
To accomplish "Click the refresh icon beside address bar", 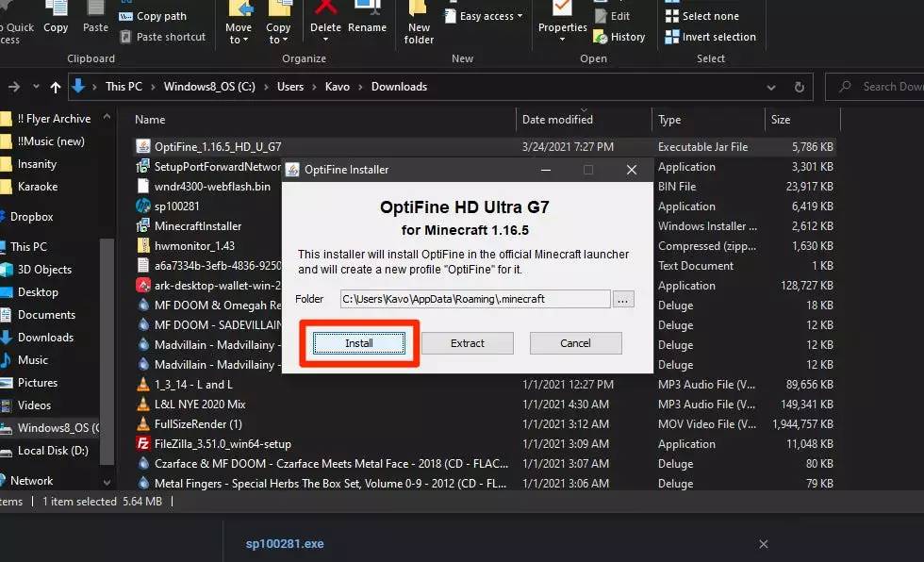I will click(x=800, y=87).
